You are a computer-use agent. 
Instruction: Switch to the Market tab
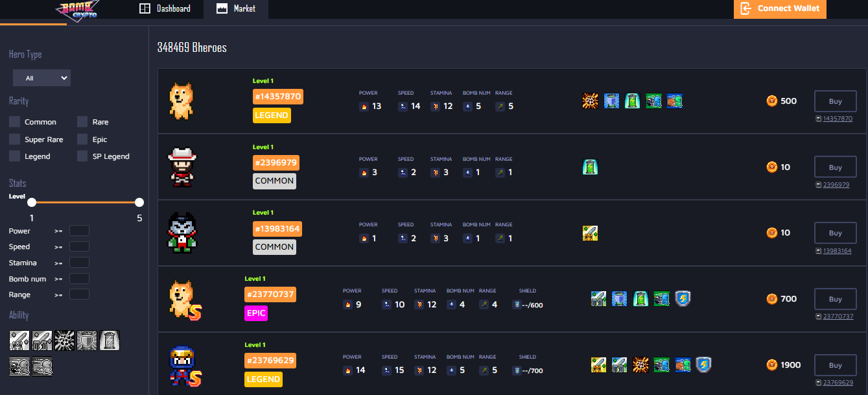(x=235, y=9)
